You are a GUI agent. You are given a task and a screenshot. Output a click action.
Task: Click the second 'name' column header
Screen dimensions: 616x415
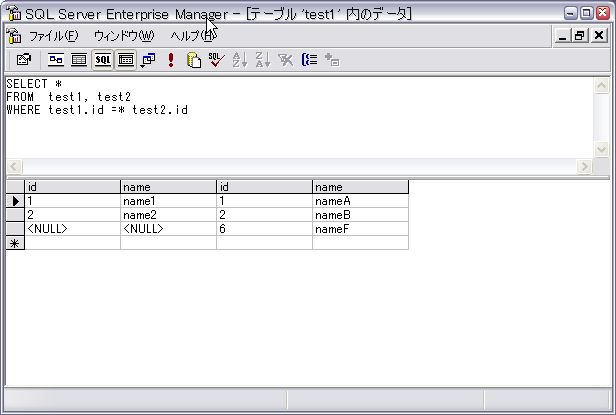(x=360, y=187)
